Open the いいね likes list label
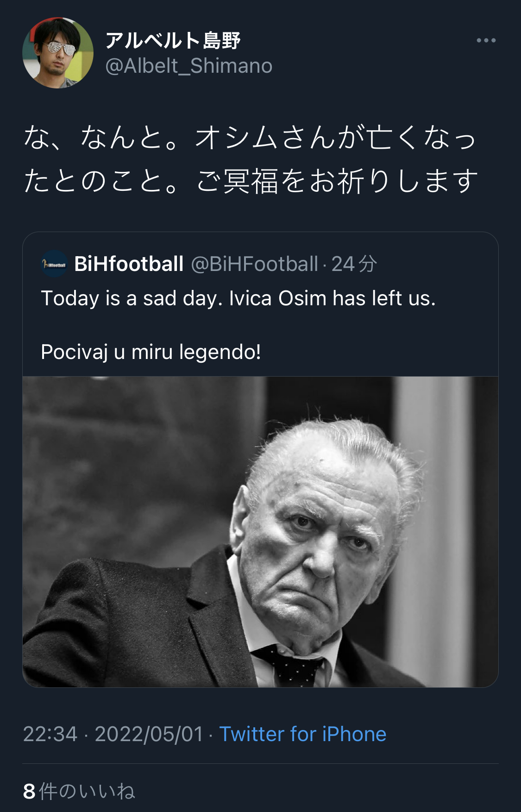This screenshot has width=521, height=812. click(x=107, y=792)
